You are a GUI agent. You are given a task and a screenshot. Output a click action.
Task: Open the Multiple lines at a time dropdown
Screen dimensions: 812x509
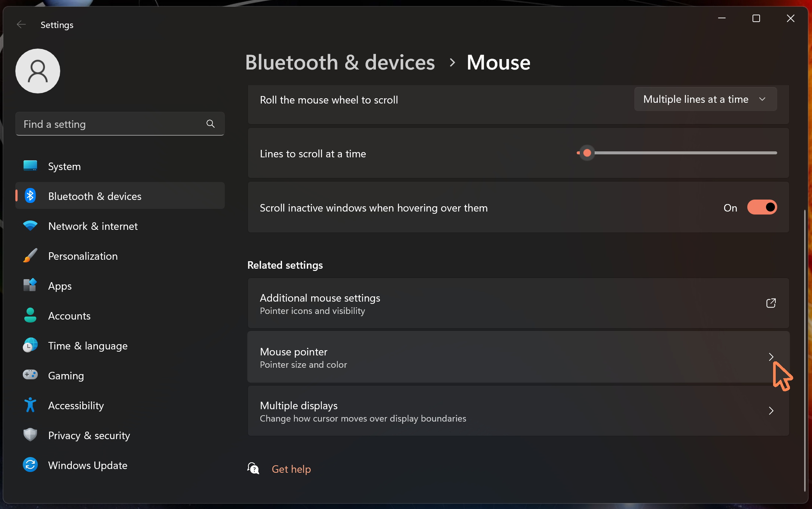[x=705, y=99]
